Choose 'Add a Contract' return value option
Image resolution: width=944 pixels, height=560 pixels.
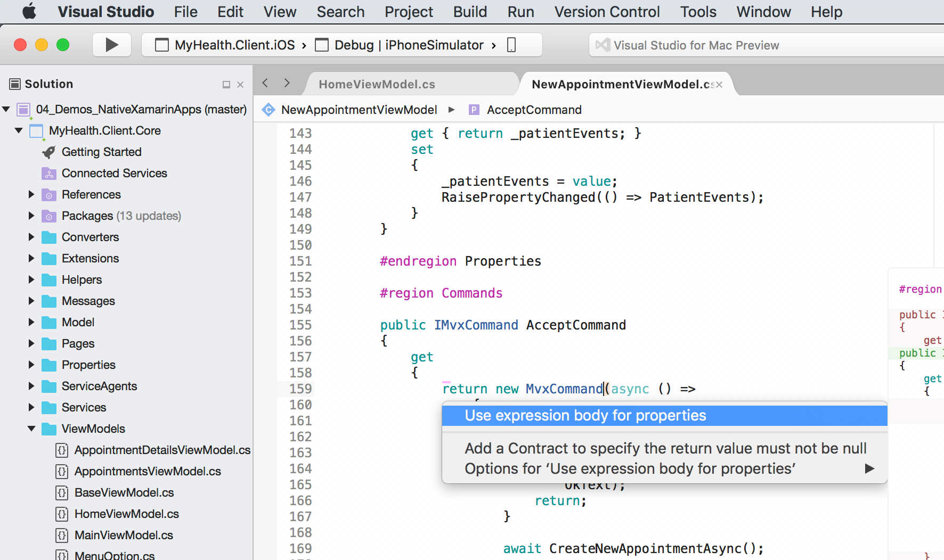[665, 448]
